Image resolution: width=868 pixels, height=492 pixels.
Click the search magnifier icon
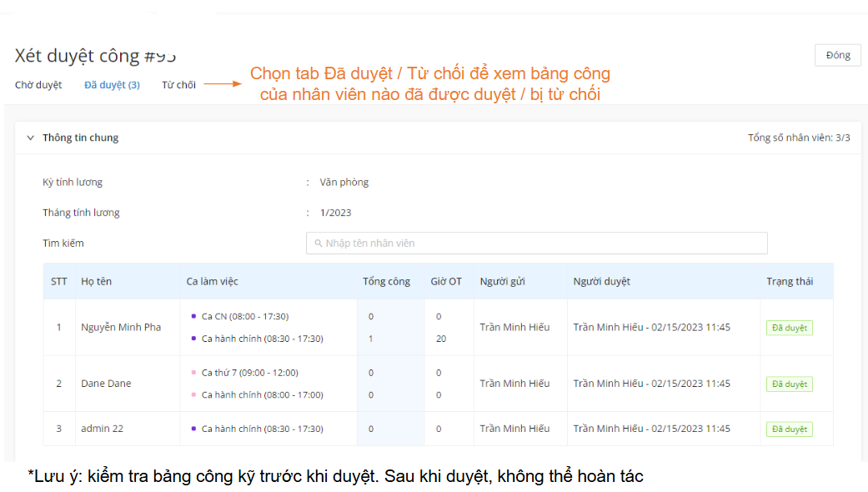pos(319,243)
